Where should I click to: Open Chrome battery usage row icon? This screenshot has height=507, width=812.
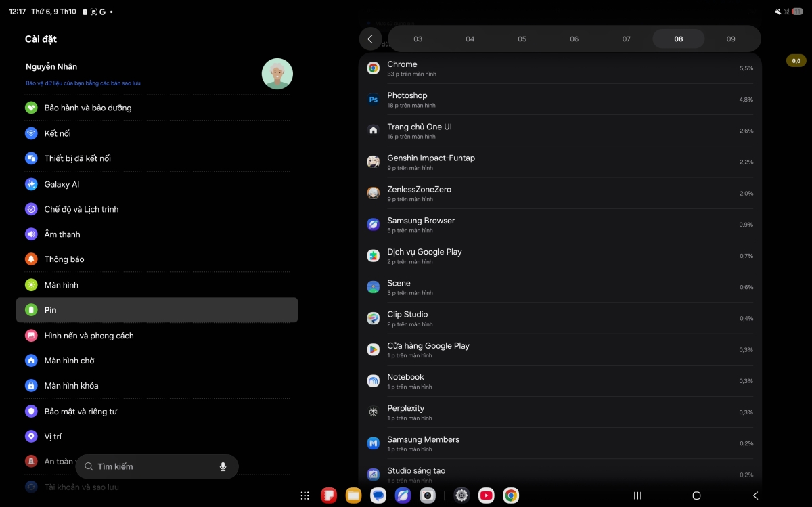click(373, 68)
